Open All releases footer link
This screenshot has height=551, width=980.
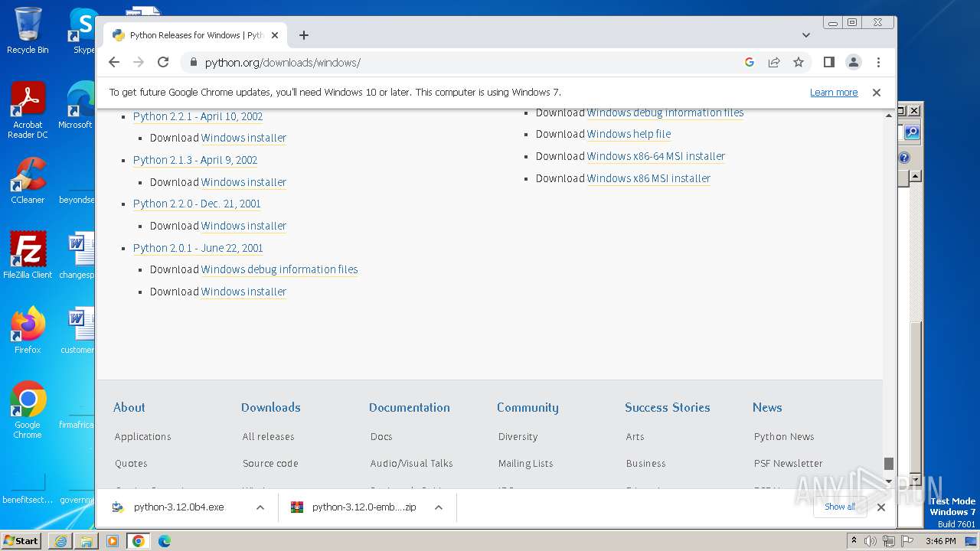point(268,436)
